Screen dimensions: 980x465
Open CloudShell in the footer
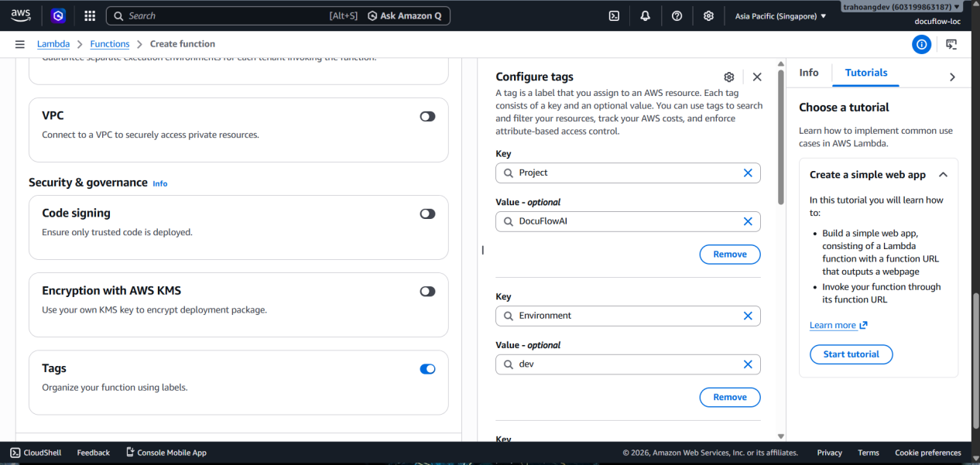[x=36, y=453]
